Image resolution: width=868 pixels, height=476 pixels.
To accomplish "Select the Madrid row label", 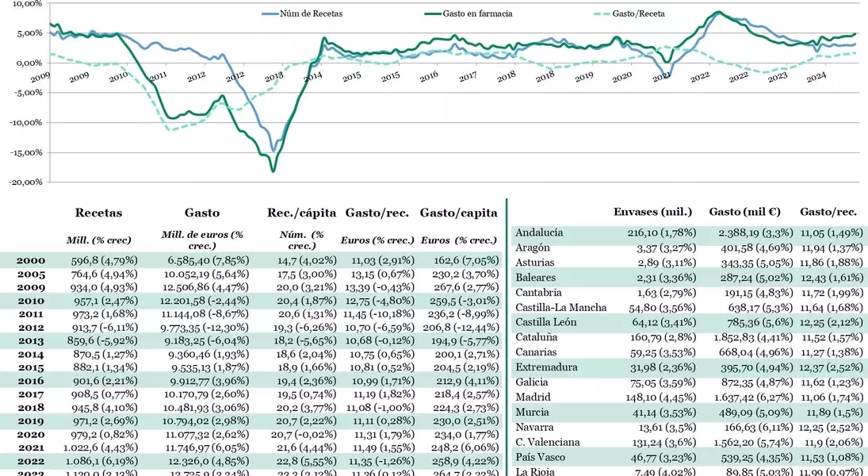I will click(533, 397).
